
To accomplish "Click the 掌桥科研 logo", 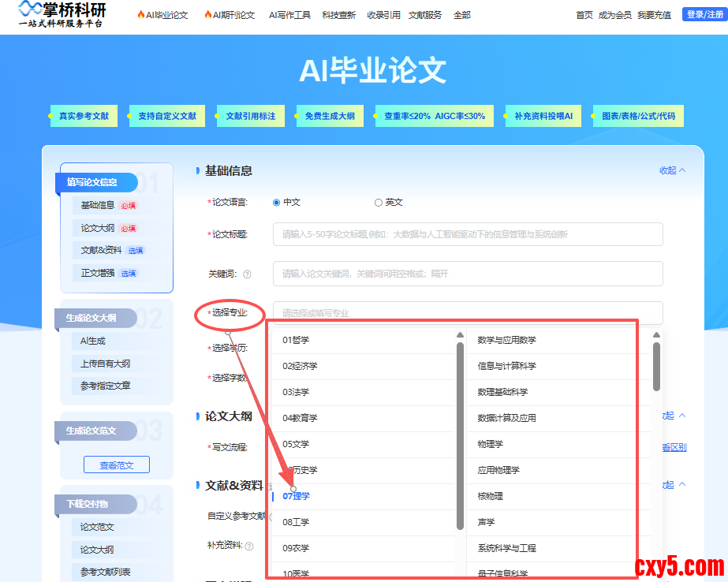I will point(62,14).
